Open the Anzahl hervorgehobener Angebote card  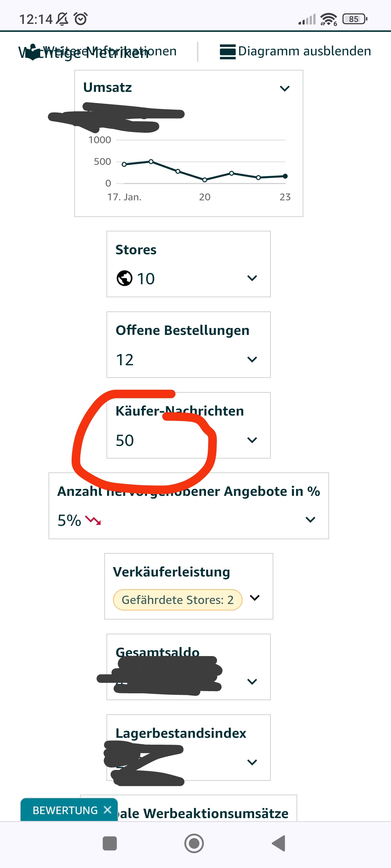tap(189, 506)
